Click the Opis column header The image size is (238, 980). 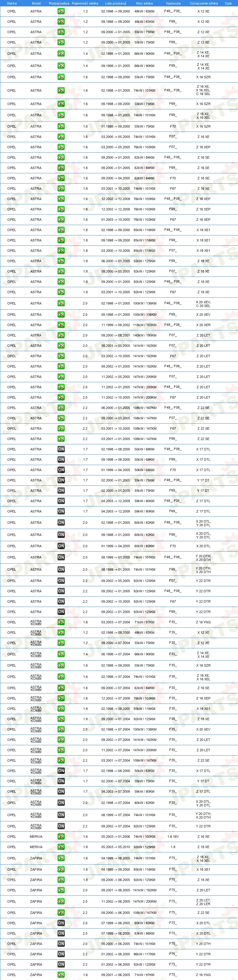(228, 3)
